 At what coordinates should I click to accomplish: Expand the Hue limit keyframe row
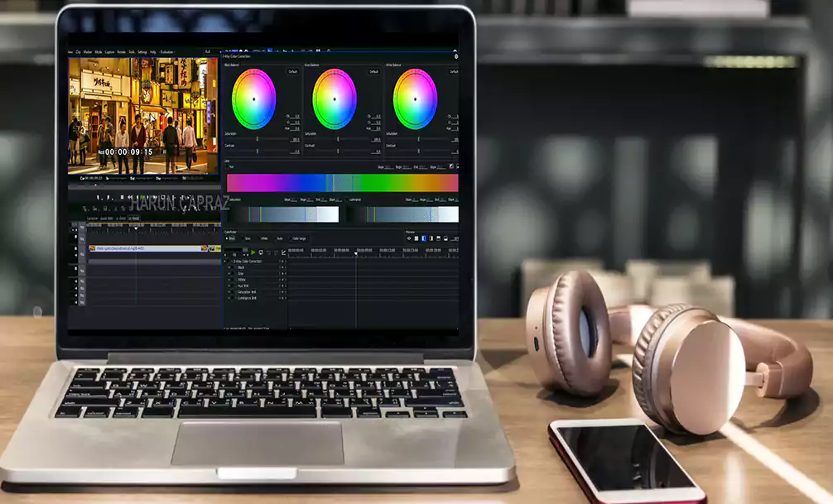pos(231,286)
